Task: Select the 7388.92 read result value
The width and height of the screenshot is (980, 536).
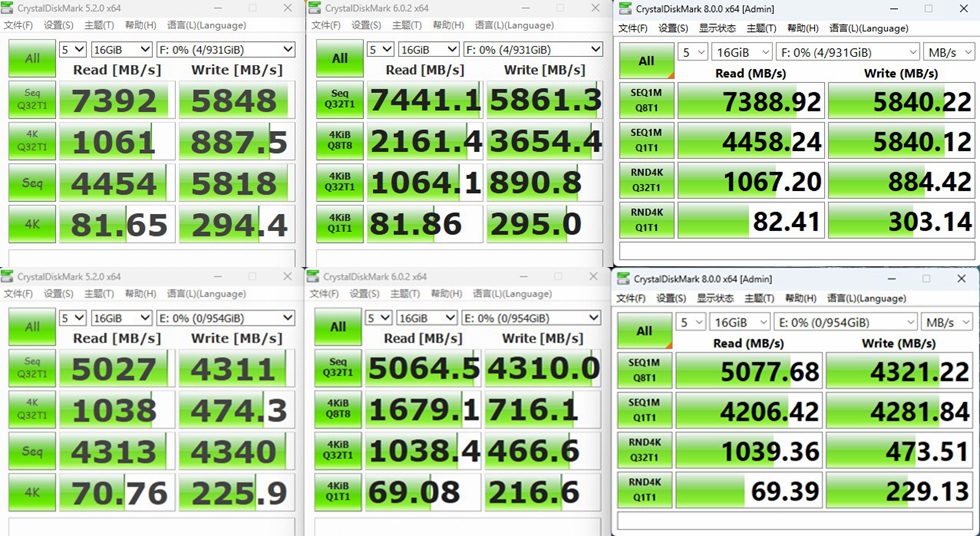Action: pos(751,101)
